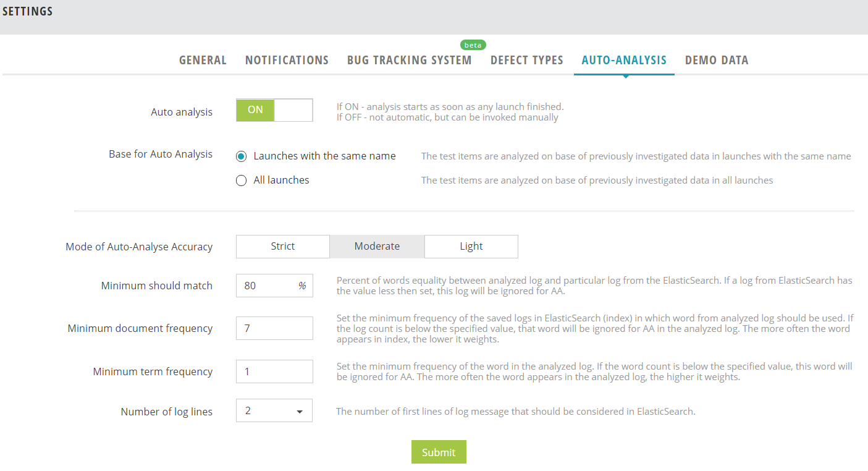
Task: Click the 'Minimum document frequency' label
Action: (140, 328)
